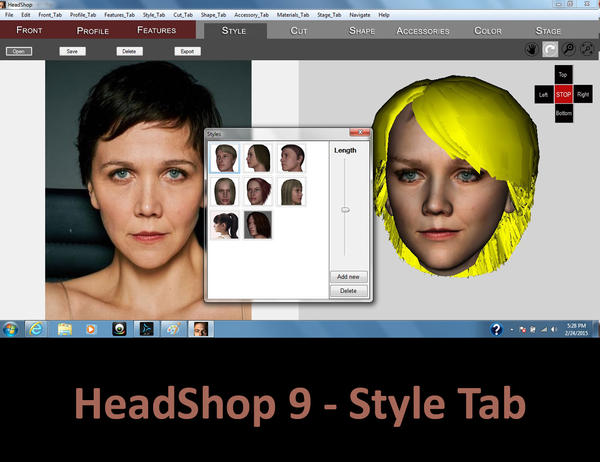600x462 pixels.
Task: Rotate 3D view toward Right
Action: pyautogui.click(x=583, y=94)
